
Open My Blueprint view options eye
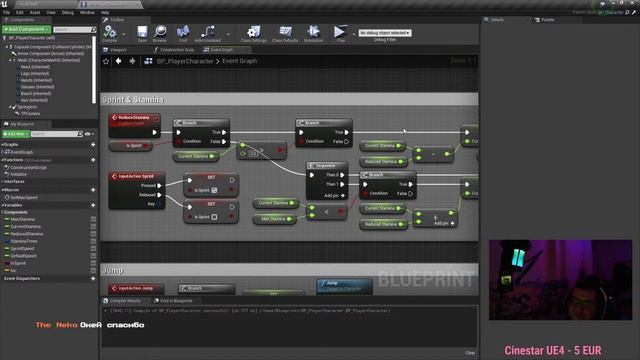(89, 134)
